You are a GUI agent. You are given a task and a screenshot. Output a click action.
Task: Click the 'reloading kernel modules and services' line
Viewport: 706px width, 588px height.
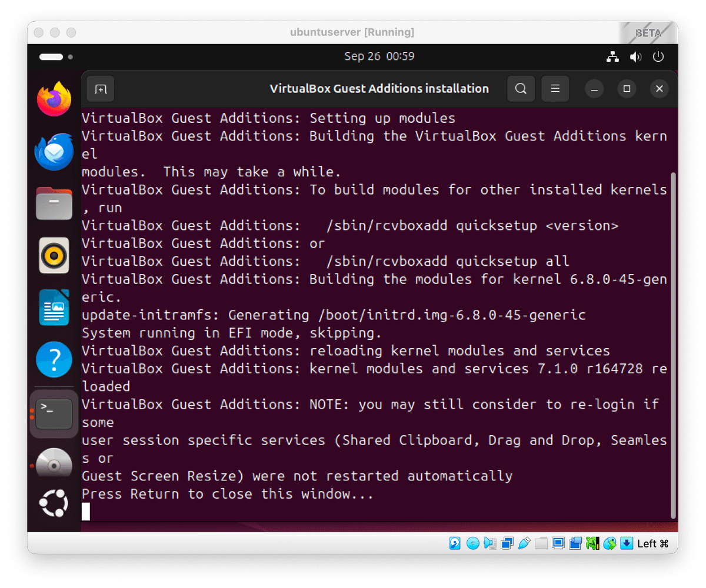[x=346, y=351]
